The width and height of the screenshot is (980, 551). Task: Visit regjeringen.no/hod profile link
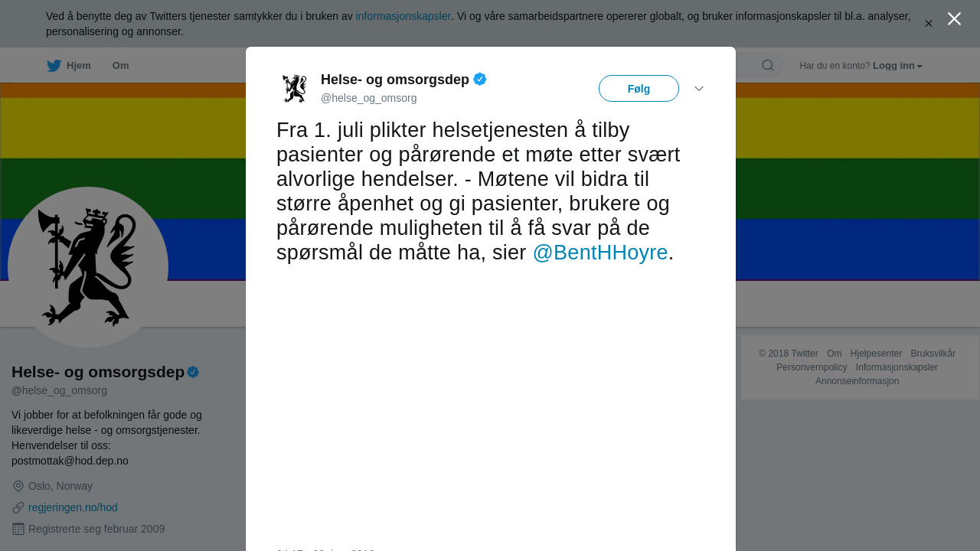73,507
